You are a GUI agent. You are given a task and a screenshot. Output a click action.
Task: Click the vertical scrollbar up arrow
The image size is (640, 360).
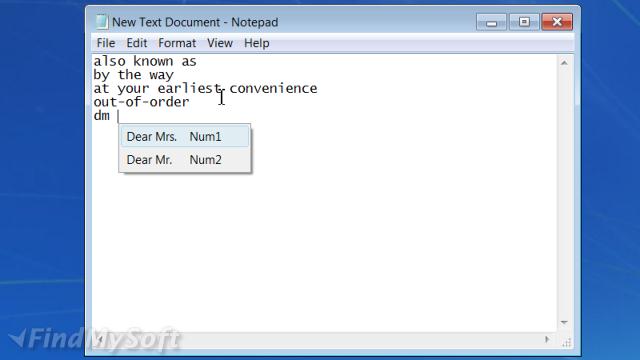coord(564,63)
